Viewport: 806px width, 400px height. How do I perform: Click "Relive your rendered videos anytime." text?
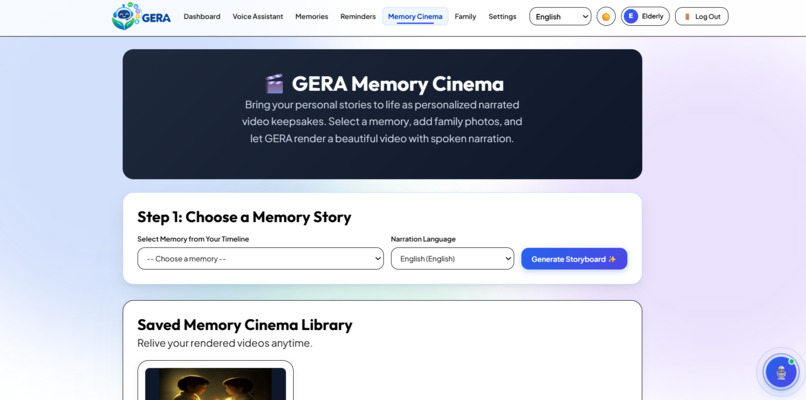[225, 343]
